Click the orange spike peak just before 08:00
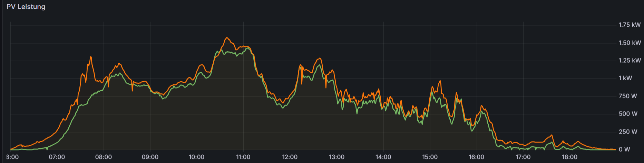Image resolution: width=644 pixels, height=163 pixels. point(91,57)
